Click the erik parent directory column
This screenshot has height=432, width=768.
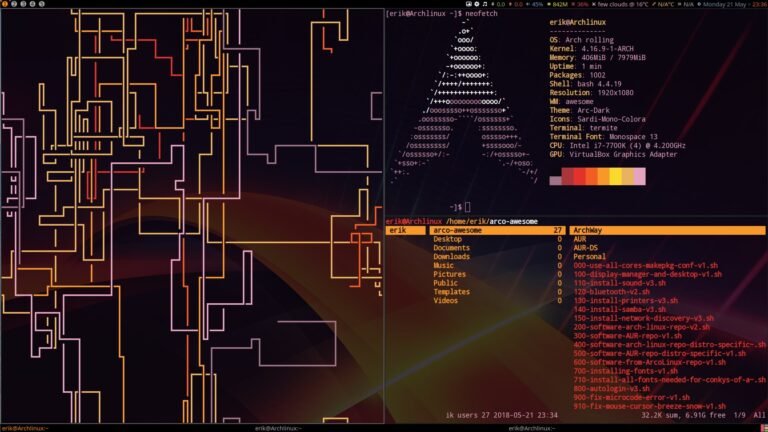(406, 230)
